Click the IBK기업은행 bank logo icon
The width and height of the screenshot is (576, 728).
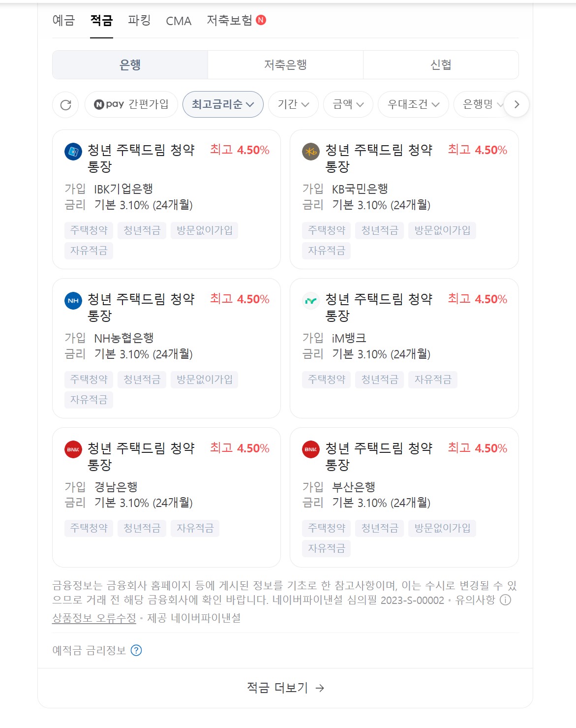72,152
